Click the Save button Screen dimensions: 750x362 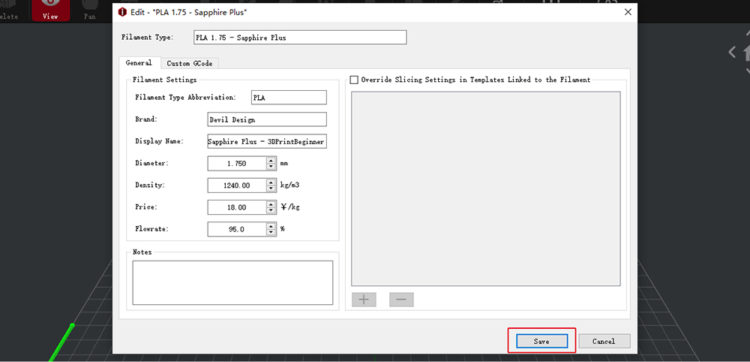[x=541, y=341]
